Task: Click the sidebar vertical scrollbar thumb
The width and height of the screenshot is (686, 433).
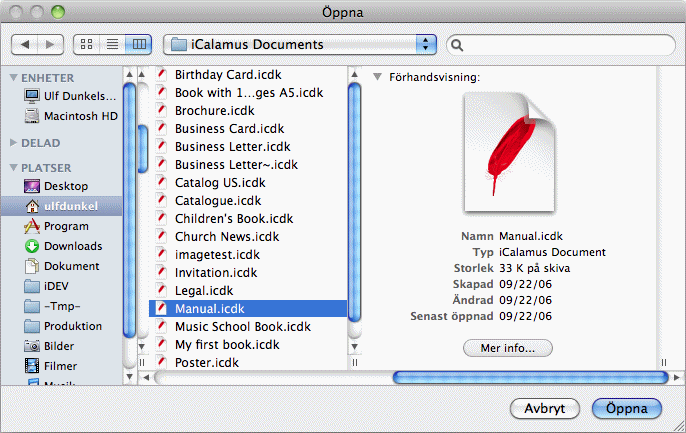Action: [130, 210]
